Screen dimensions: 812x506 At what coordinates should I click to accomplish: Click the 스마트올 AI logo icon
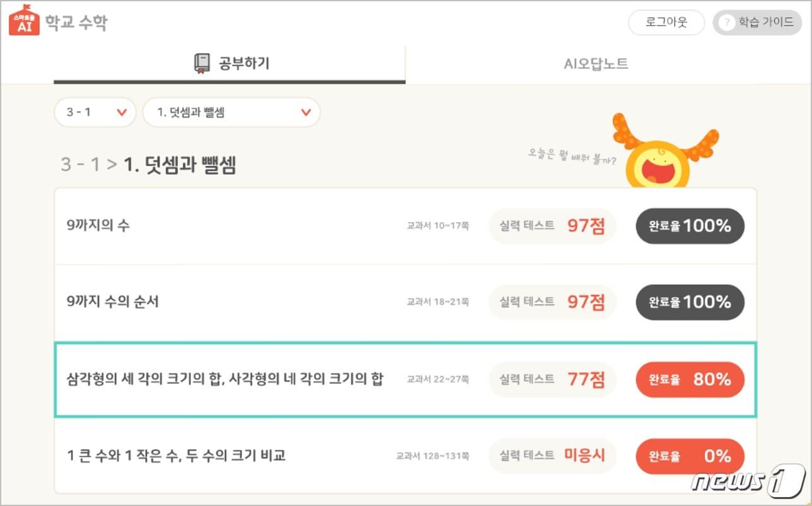(x=23, y=21)
